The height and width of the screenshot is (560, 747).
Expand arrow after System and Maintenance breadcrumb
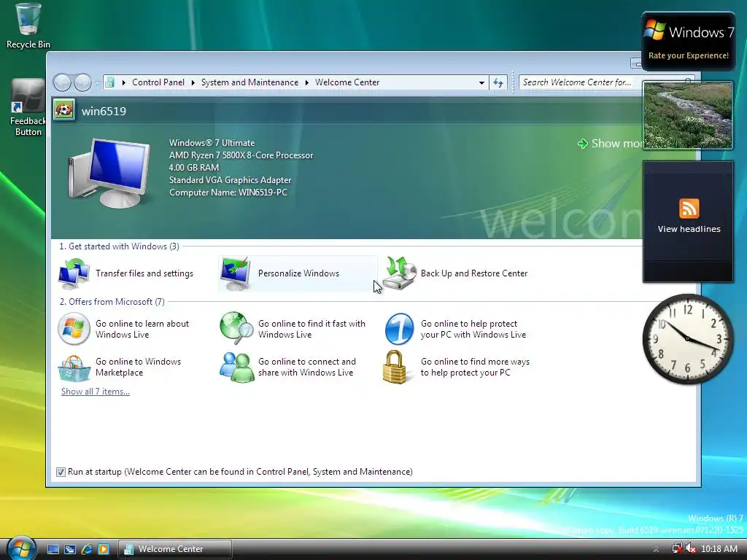point(307,82)
